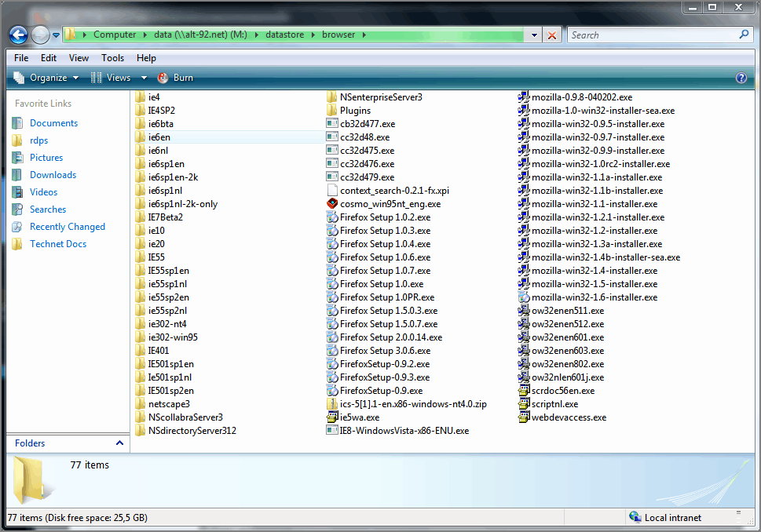Expand the address bar history dropdown
Viewport: 761px width, 532px height.
click(534, 35)
